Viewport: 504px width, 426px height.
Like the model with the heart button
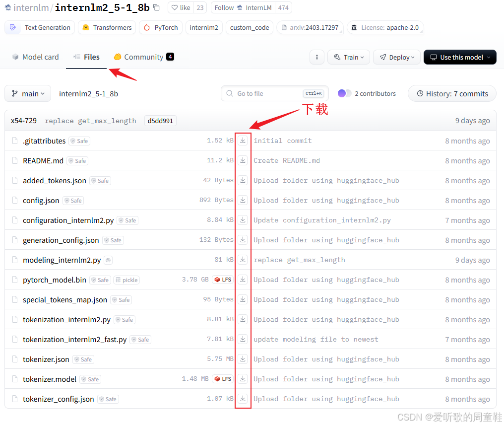click(181, 7)
